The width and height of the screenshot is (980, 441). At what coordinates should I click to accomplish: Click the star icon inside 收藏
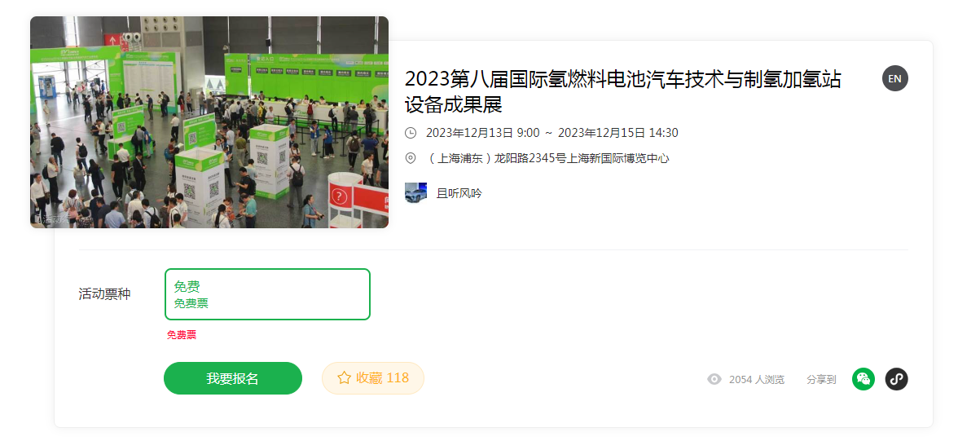pyautogui.click(x=344, y=378)
